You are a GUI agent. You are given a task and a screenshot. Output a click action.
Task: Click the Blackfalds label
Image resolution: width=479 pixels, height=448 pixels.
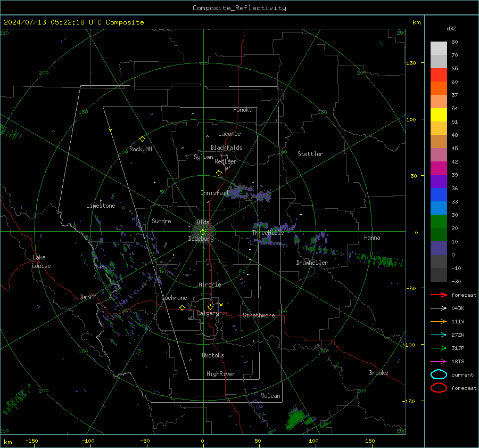coord(226,148)
